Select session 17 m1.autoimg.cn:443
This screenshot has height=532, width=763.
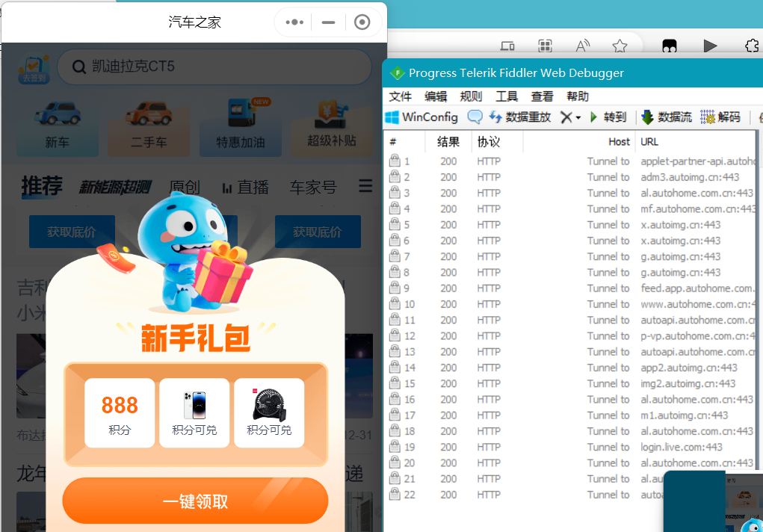(x=570, y=415)
